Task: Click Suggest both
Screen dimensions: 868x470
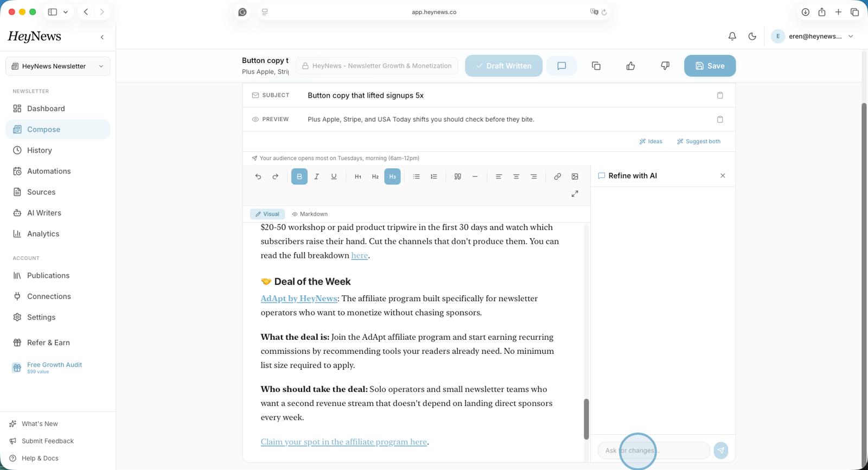Action: coord(699,142)
